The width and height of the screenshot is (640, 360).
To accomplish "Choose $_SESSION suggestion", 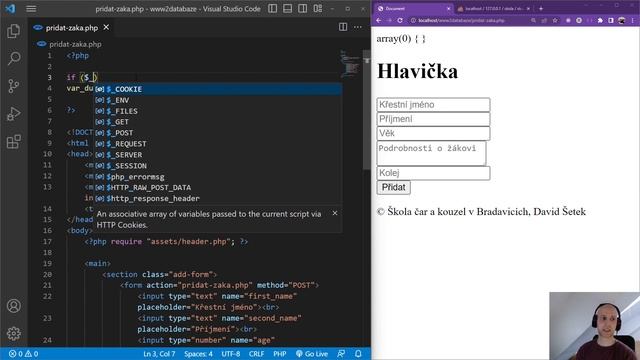I will coord(218,166).
